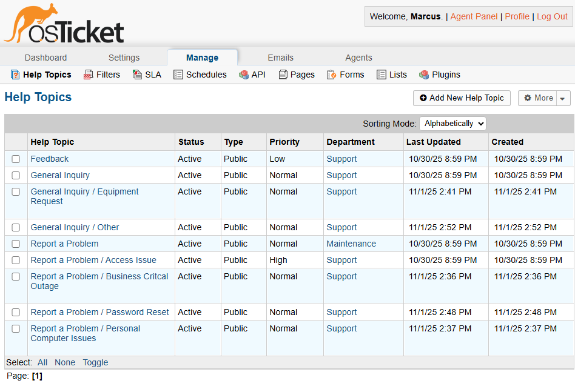Image resolution: width=575 pixels, height=392 pixels.
Task: Check the Feedback topic checkbox
Action: point(16,159)
